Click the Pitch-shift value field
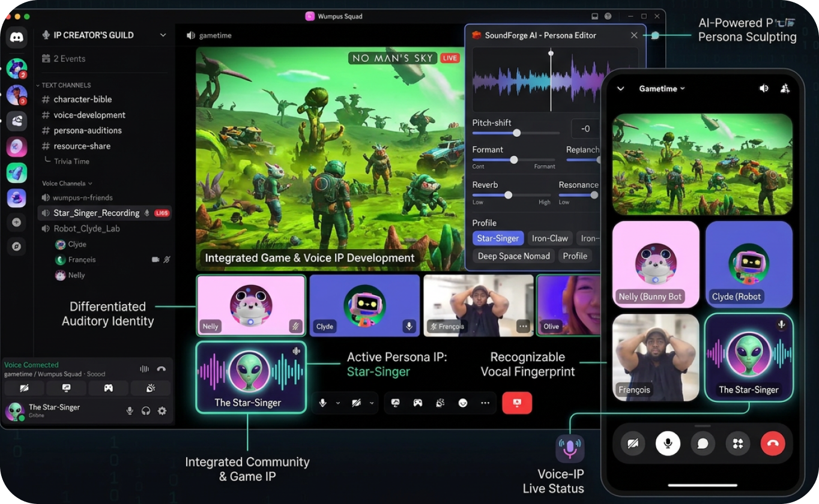The width and height of the screenshot is (819, 504). (586, 129)
